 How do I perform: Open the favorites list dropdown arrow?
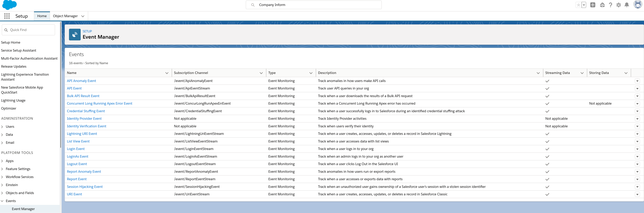584,5
